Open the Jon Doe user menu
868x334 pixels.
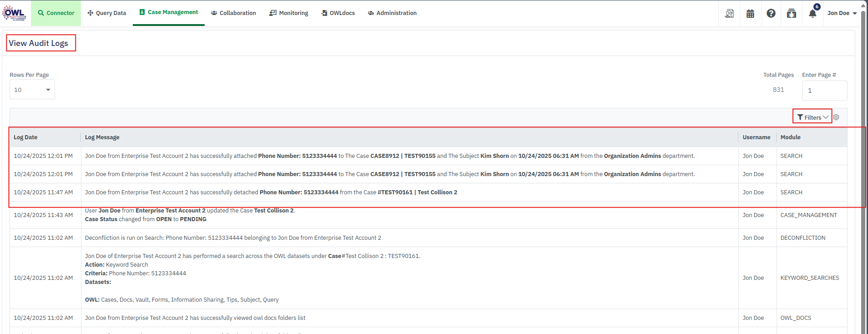pyautogui.click(x=842, y=13)
